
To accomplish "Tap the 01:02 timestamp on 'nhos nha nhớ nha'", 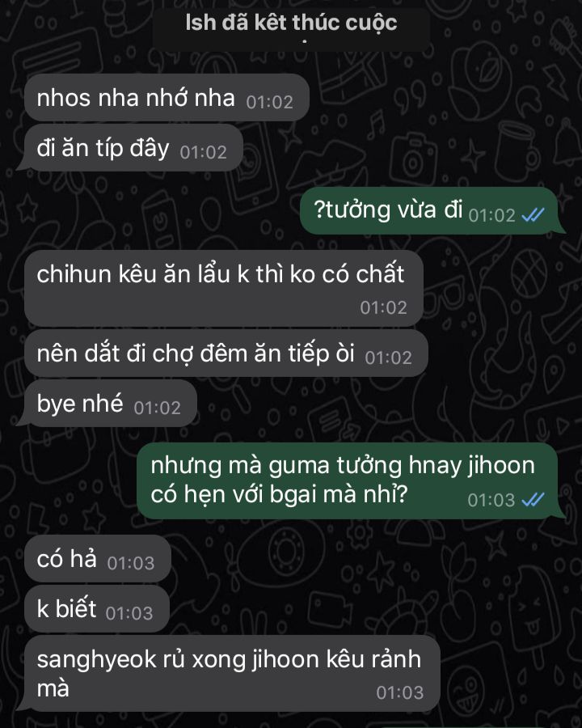I will pos(270,103).
